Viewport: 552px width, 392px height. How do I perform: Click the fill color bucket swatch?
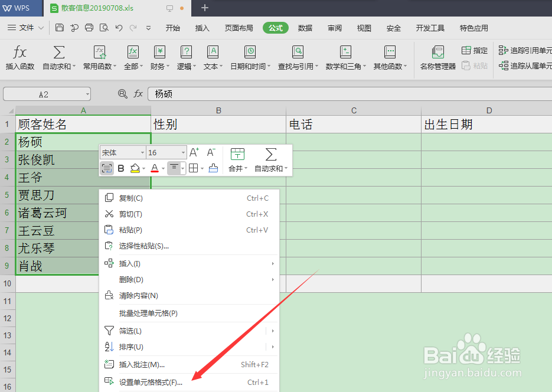[135, 168]
